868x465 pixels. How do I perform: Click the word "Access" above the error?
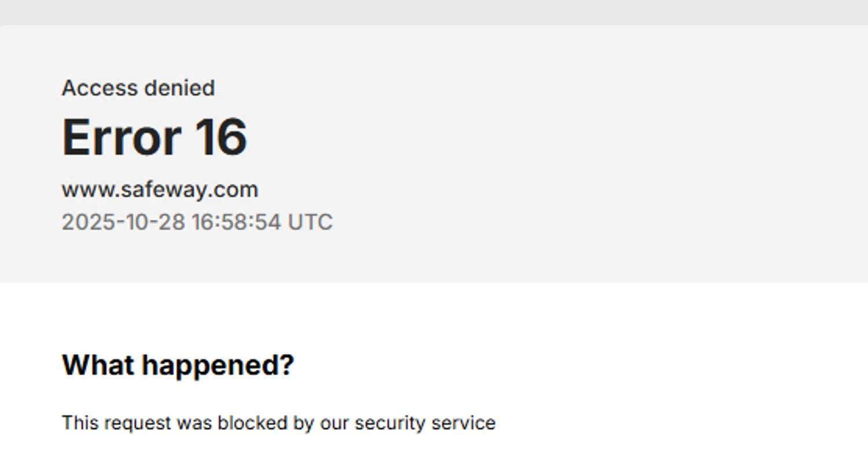(99, 88)
